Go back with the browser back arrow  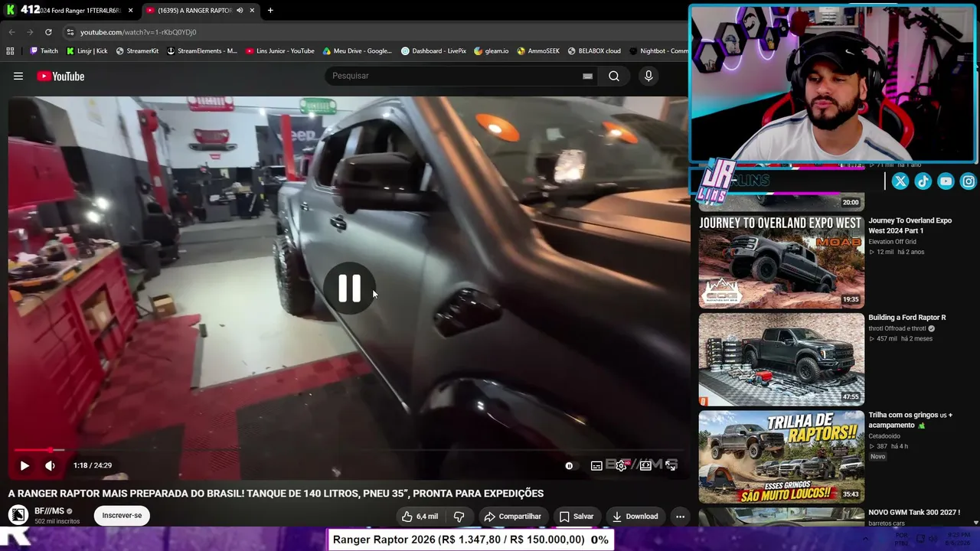[x=11, y=32]
